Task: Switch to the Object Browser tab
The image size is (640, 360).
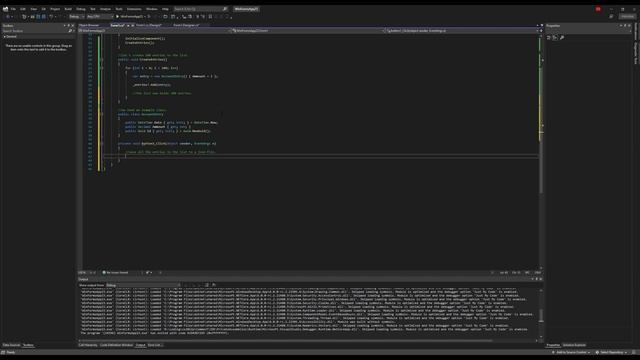Action: coord(89,25)
